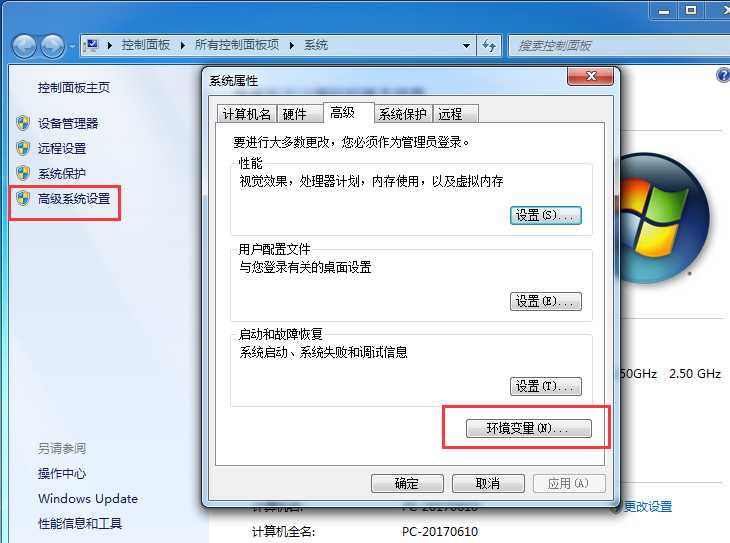Click the shield icon next to 系统保护
730x543 pixels.
point(23,173)
